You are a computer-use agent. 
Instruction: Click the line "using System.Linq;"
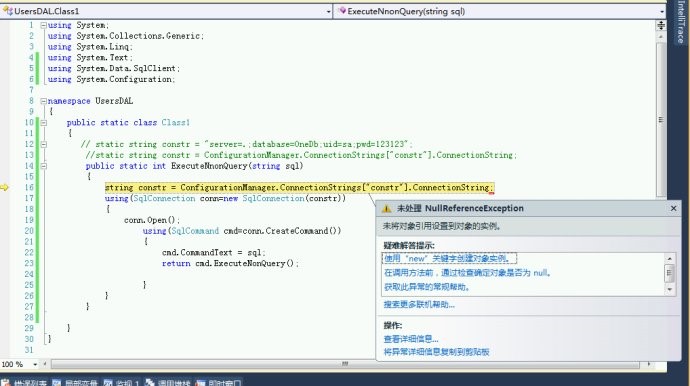90,47
